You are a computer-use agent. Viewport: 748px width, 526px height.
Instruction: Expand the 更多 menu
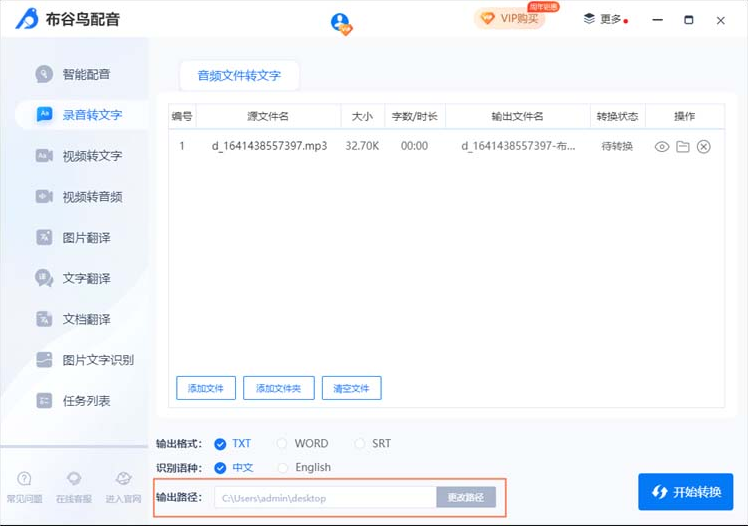click(605, 19)
